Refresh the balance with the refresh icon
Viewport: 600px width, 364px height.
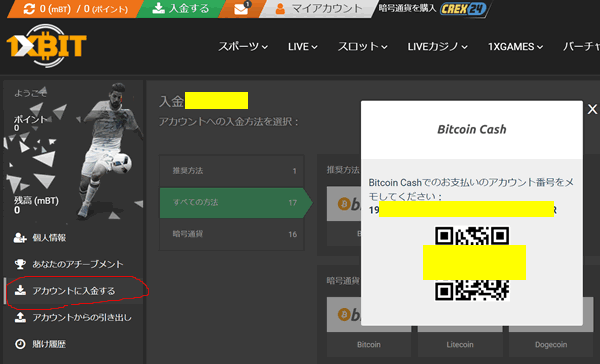point(29,9)
